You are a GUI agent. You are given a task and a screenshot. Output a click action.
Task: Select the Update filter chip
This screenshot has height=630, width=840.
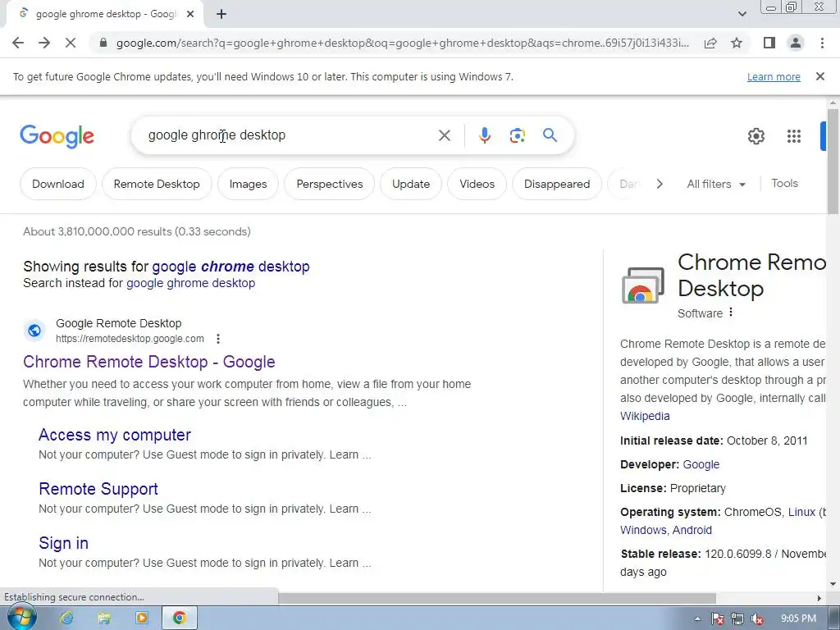tap(411, 184)
